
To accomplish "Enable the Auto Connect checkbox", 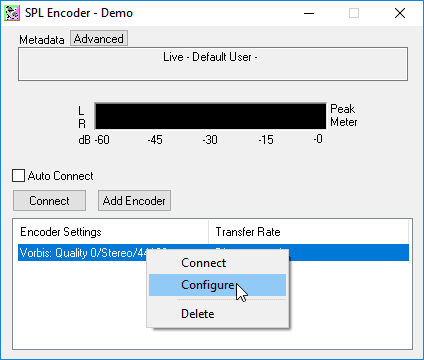I will click(x=18, y=176).
